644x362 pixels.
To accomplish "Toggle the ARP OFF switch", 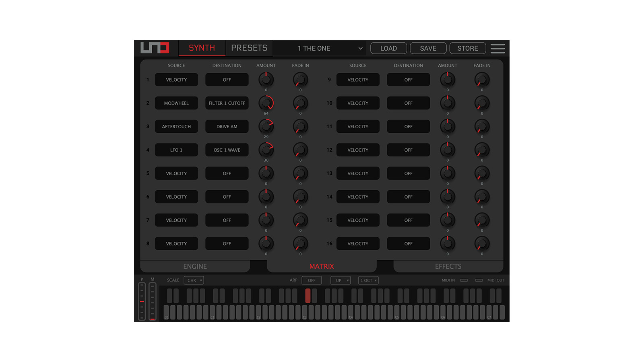I will pyautogui.click(x=312, y=280).
